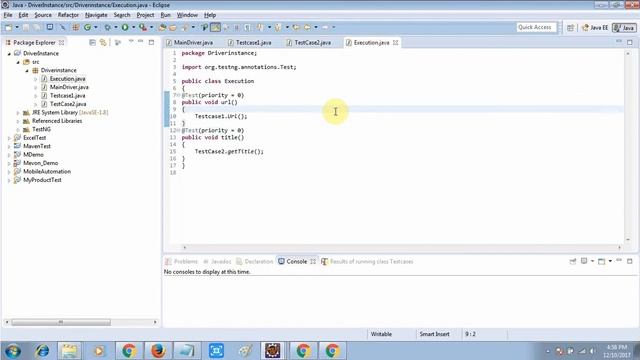Open the Navigate menu
640x360 pixels.
pos(96,15)
